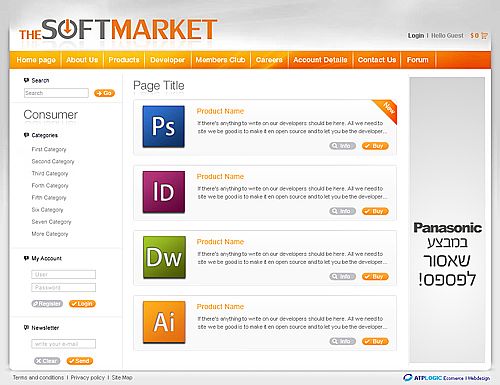The height and width of the screenshot is (385, 500).
Task: Open the Forum menu item
Action: coord(417,60)
